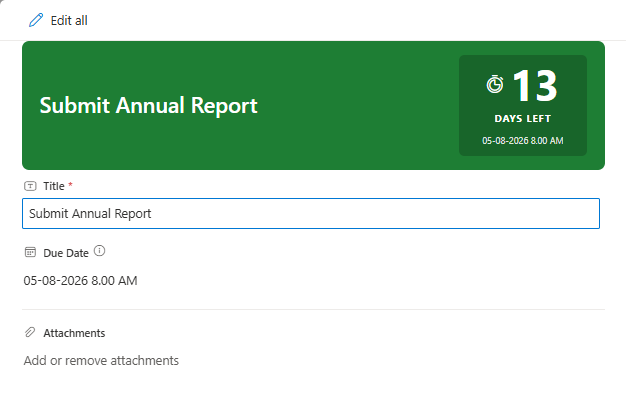This screenshot has height=417, width=626.
Task: Click the 13 days left number
Action: pos(535,85)
